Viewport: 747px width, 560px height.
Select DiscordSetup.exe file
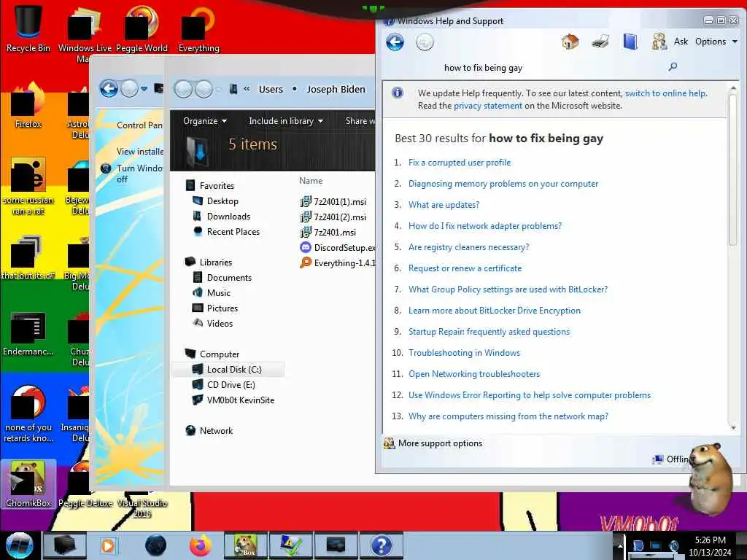[337, 248]
